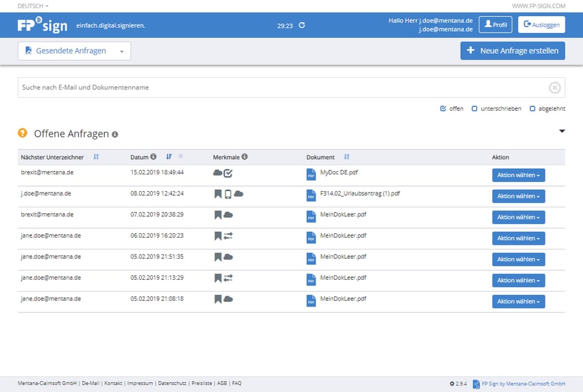Click cloud icon in 15.02.2019 18:49:44 row
This screenshot has height=392, width=583.
tap(218, 172)
